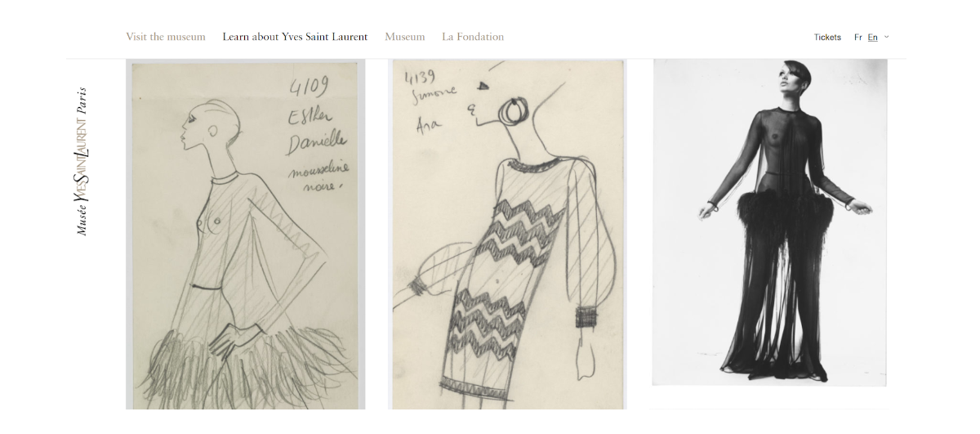Select the En language option
The height and width of the screenshot is (434, 980).
point(872,38)
